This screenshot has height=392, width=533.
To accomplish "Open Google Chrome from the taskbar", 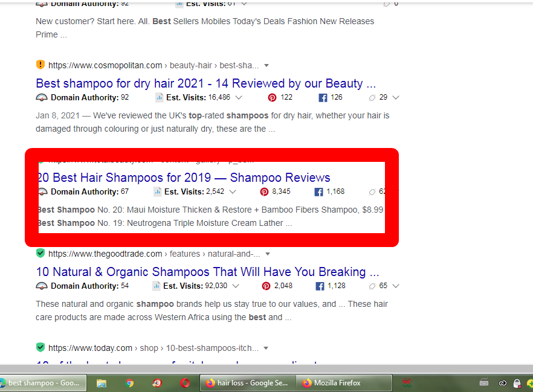I will (x=129, y=382).
